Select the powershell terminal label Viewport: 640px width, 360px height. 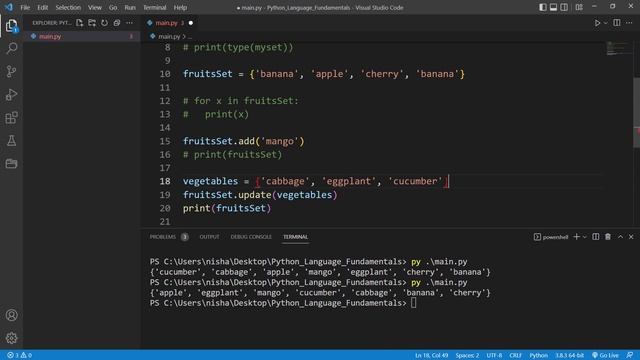(551, 237)
